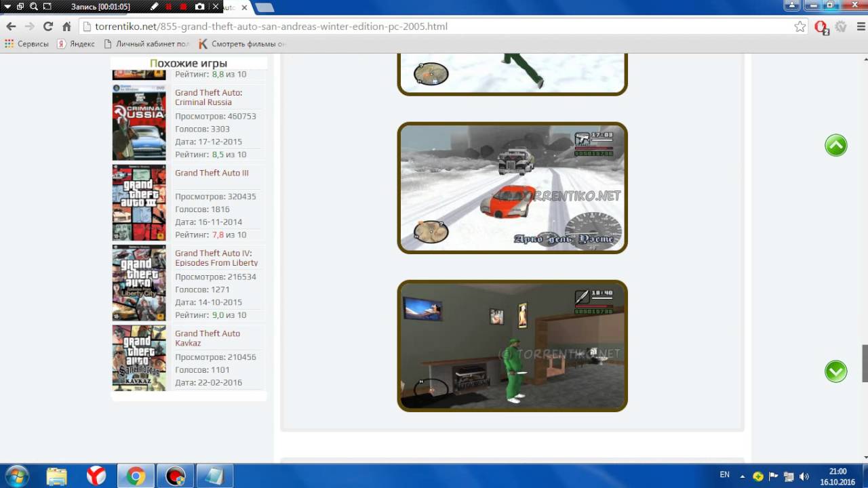
Task: Click the text Дата: 16-11-2014
Action: pos(208,222)
